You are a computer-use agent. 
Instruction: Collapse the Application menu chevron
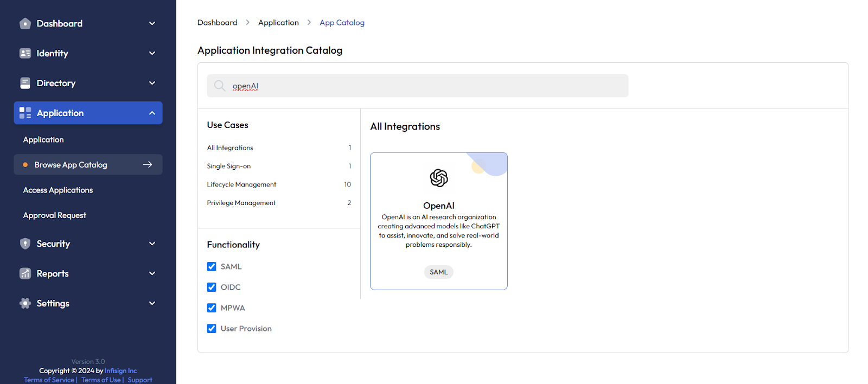click(x=152, y=113)
